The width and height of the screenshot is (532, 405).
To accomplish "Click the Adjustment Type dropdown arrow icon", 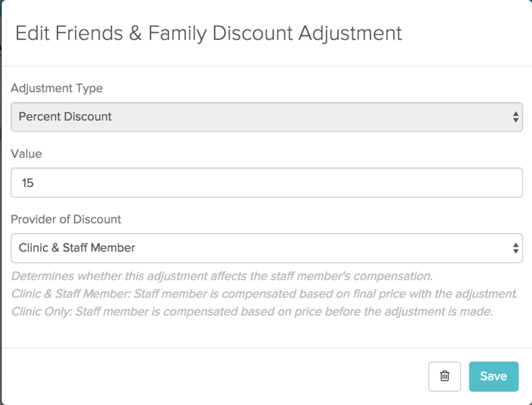I will [515, 117].
